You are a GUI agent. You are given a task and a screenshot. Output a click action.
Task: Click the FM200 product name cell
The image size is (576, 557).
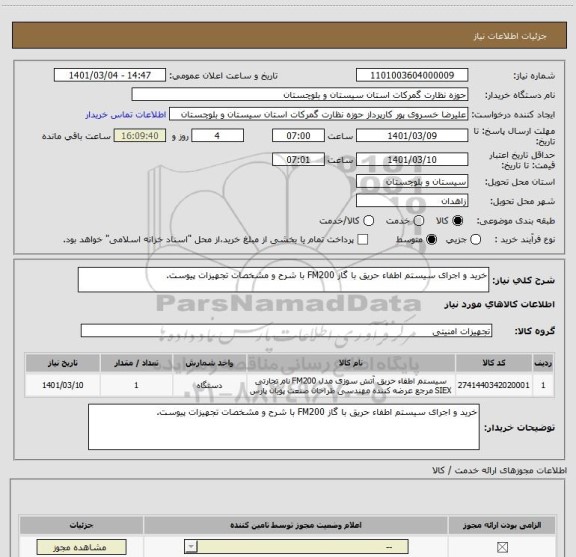tap(350, 386)
